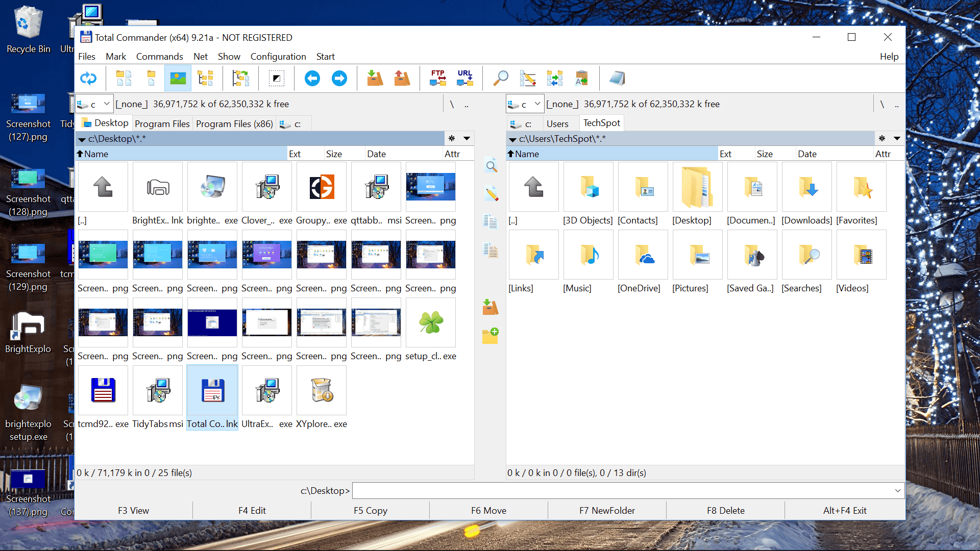This screenshot has width=980, height=551.
Task: Go to root with left panel backslash button
Action: (x=452, y=104)
